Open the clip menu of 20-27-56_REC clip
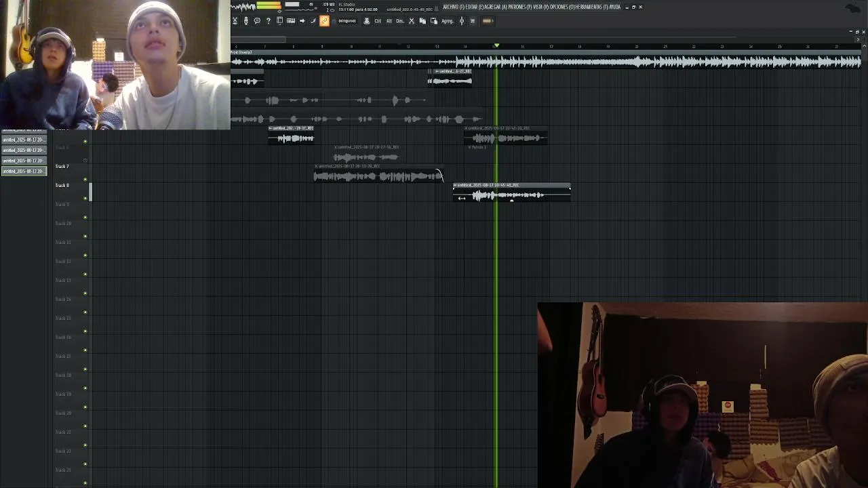This screenshot has height=488, width=868. point(336,147)
